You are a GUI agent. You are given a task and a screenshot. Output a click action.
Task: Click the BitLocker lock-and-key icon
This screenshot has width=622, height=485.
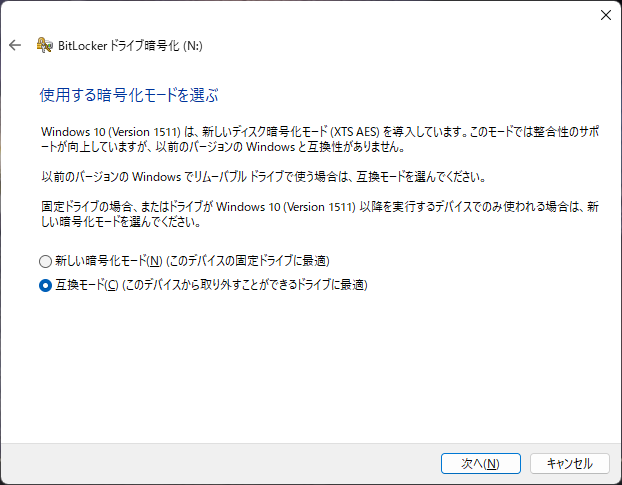pyautogui.click(x=44, y=45)
